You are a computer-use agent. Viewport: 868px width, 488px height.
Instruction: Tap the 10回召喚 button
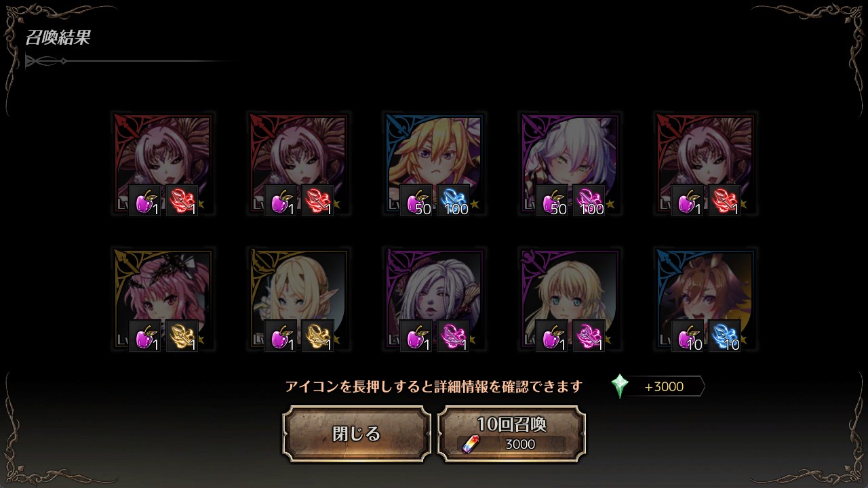511,434
